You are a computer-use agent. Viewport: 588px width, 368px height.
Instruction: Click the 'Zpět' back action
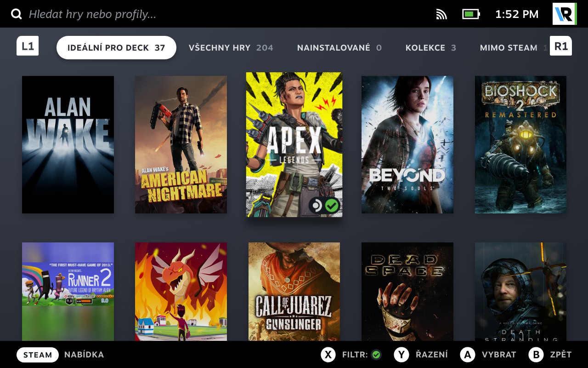(x=561, y=355)
